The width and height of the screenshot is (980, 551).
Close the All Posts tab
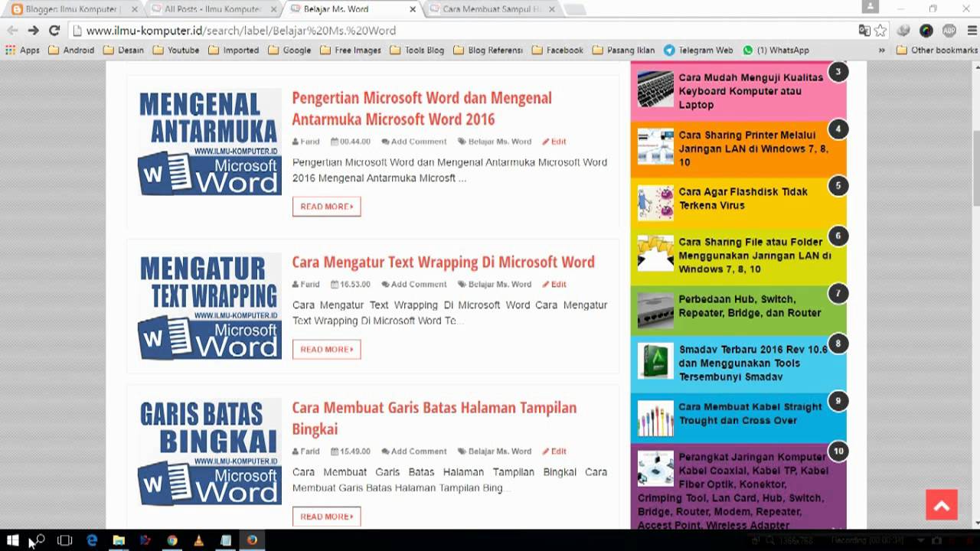(275, 9)
